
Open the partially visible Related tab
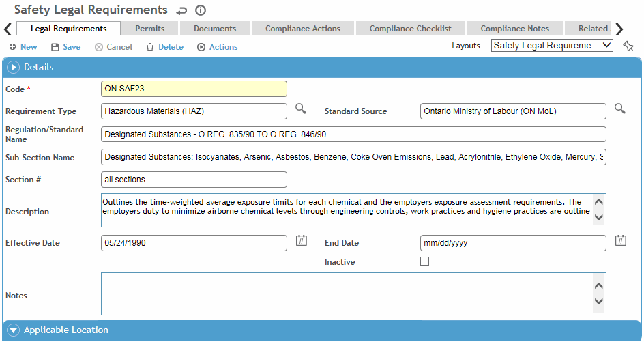pyautogui.click(x=588, y=29)
